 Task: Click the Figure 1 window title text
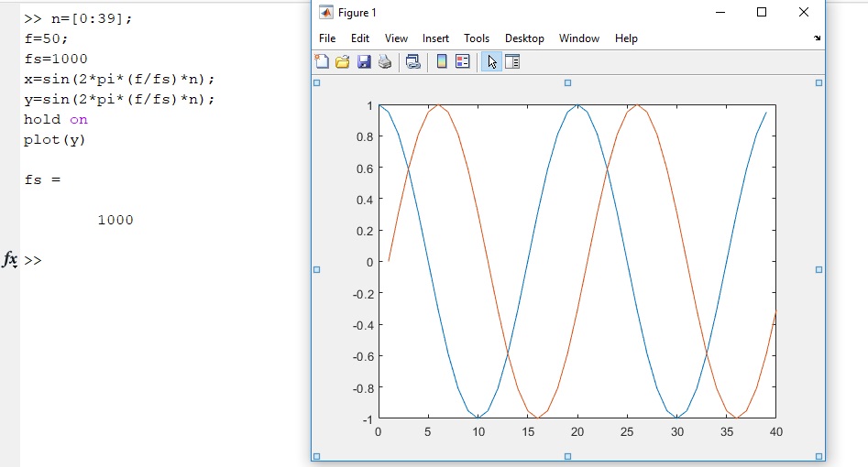coord(357,13)
